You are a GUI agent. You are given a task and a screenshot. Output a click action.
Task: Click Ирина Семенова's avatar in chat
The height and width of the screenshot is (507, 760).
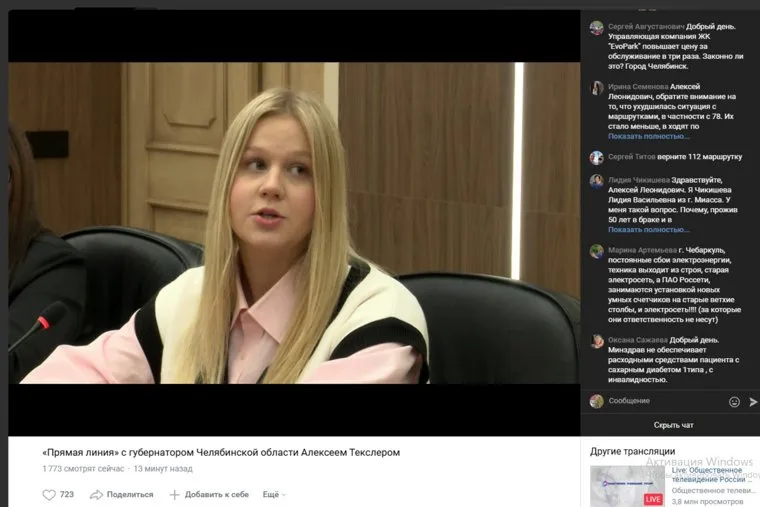click(x=597, y=88)
